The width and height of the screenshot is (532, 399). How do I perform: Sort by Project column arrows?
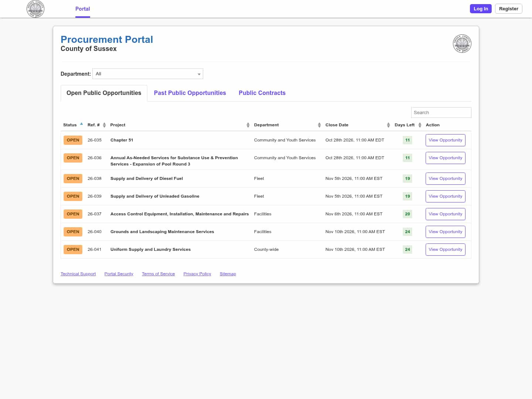(248, 125)
